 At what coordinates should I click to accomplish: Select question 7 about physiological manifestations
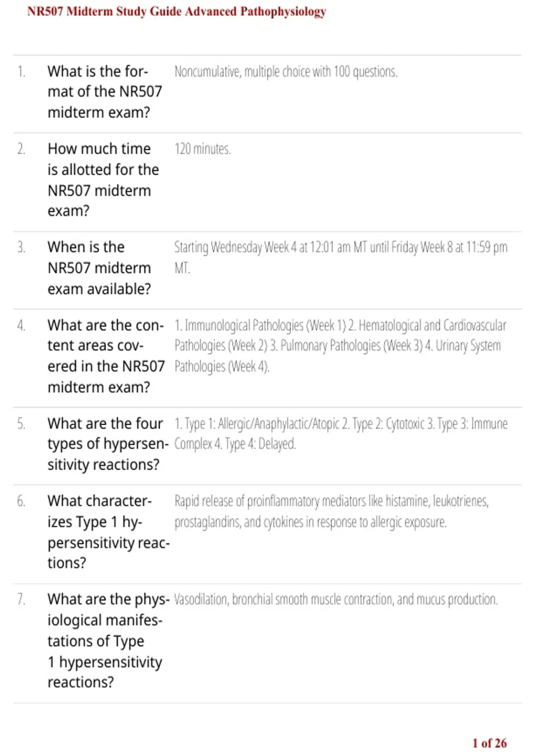(x=109, y=640)
